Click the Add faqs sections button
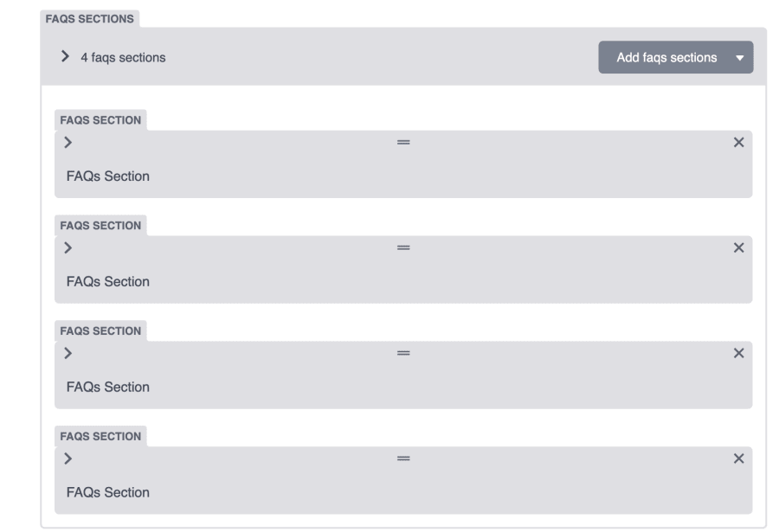779x532 pixels. tap(666, 58)
